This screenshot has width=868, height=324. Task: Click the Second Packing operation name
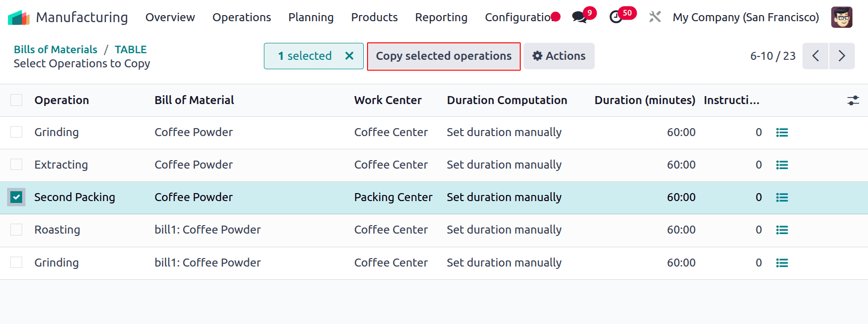74,197
